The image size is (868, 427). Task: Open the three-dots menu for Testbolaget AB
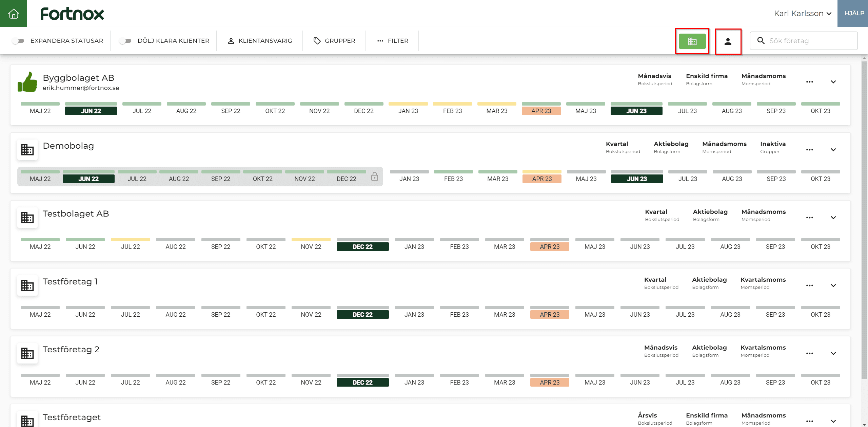810,218
